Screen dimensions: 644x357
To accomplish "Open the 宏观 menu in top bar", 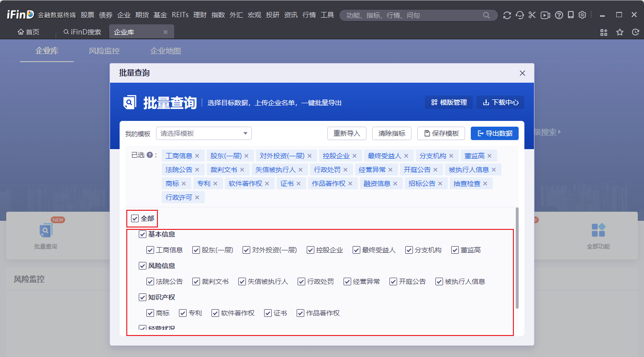I will (255, 15).
